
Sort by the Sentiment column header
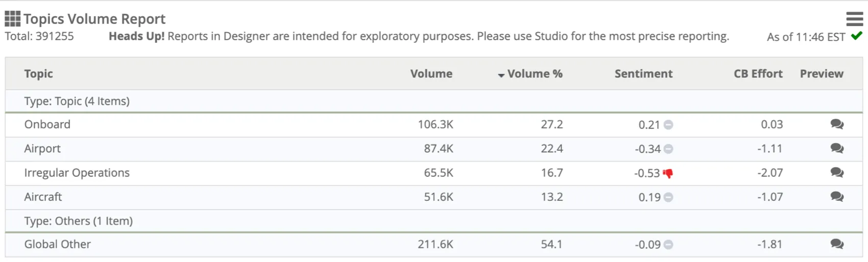pyautogui.click(x=643, y=74)
